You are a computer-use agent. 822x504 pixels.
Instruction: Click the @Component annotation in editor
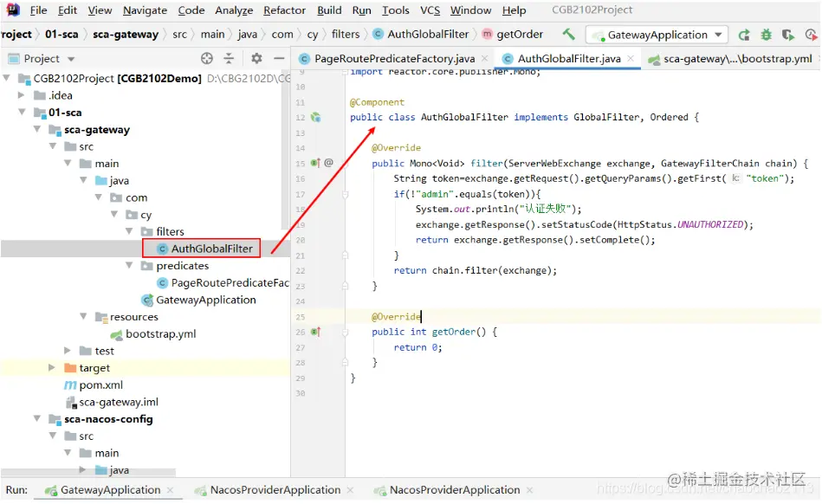(377, 102)
